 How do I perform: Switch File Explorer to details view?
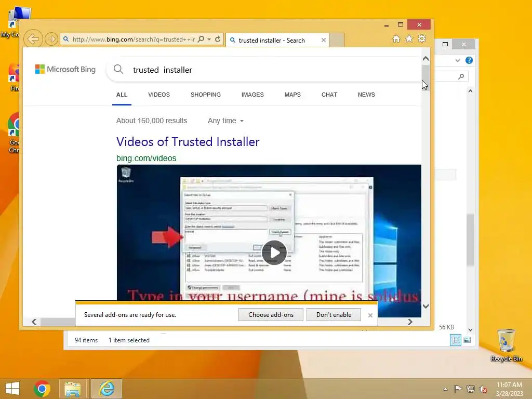[x=456, y=340]
